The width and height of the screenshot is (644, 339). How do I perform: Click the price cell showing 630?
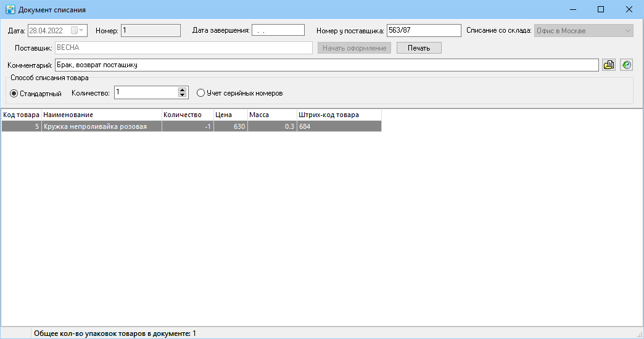[231, 126]
